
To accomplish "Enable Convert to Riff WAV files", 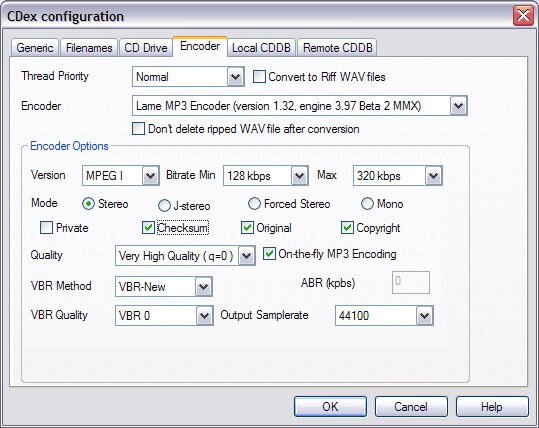I will (x=259, y=76).
